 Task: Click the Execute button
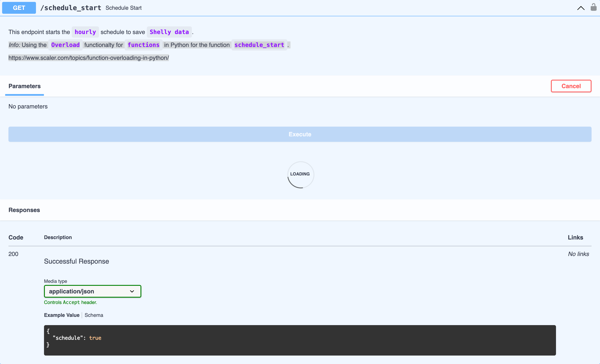click(x=300, y=134)
